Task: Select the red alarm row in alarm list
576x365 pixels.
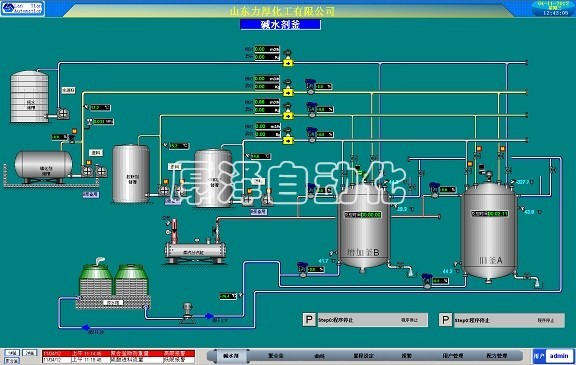Action: pos(119,353)
